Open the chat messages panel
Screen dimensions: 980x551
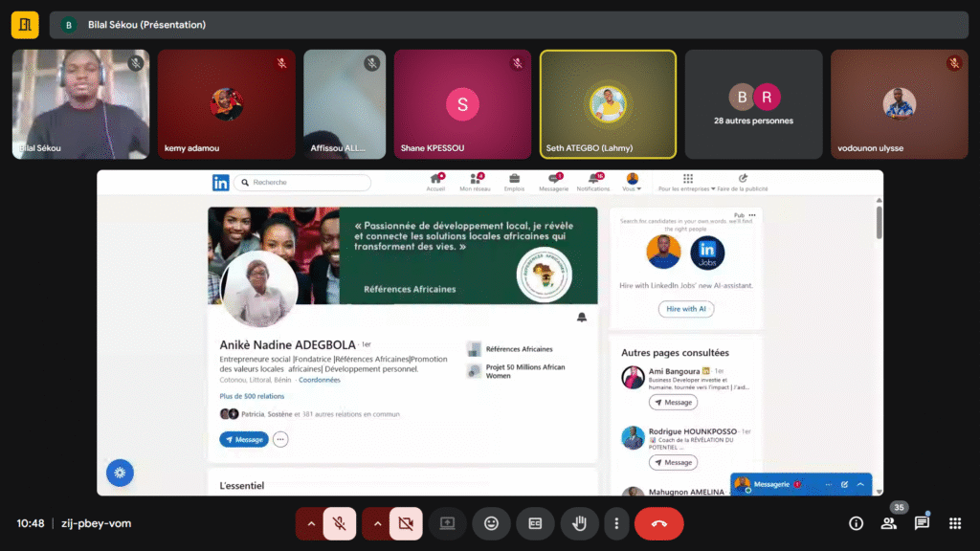click(922, 523)
